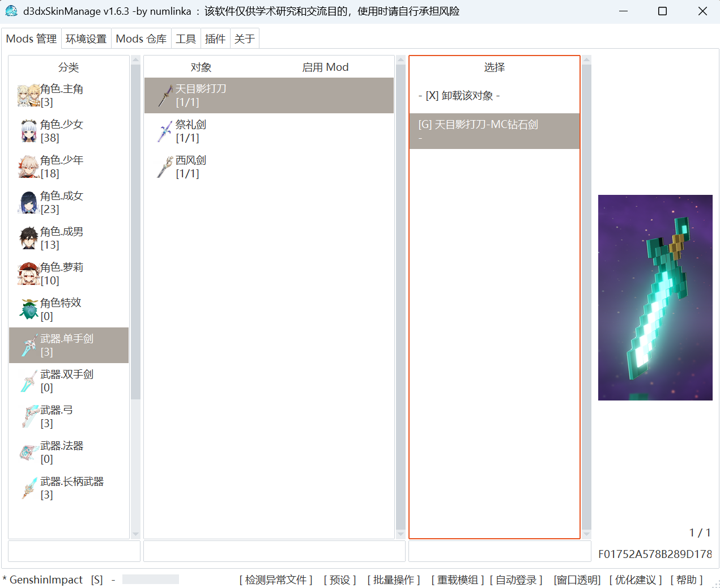
Task: Click the hash F01752A578B289D178 text
Action: pyautogui.click(x=655, y=554)
